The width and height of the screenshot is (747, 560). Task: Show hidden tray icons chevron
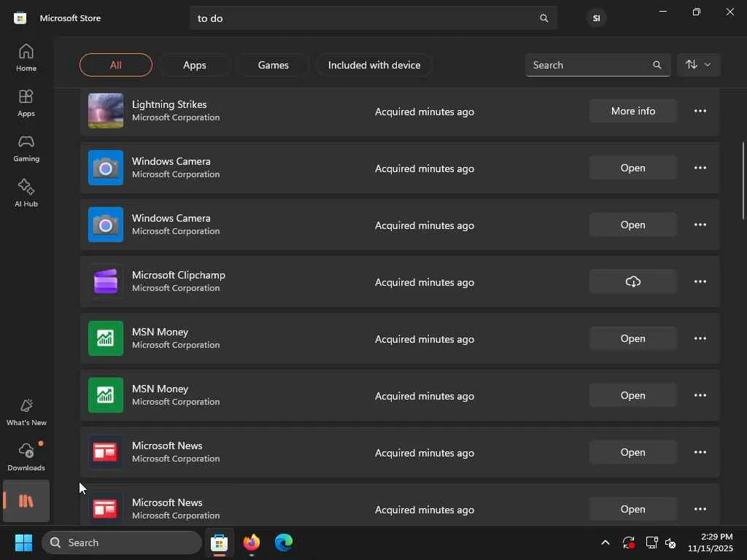(x=605, y=542)
